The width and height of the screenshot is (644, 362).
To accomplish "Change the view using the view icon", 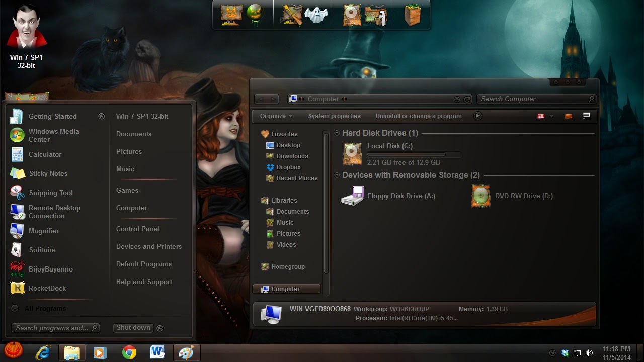I will (541, 116).
